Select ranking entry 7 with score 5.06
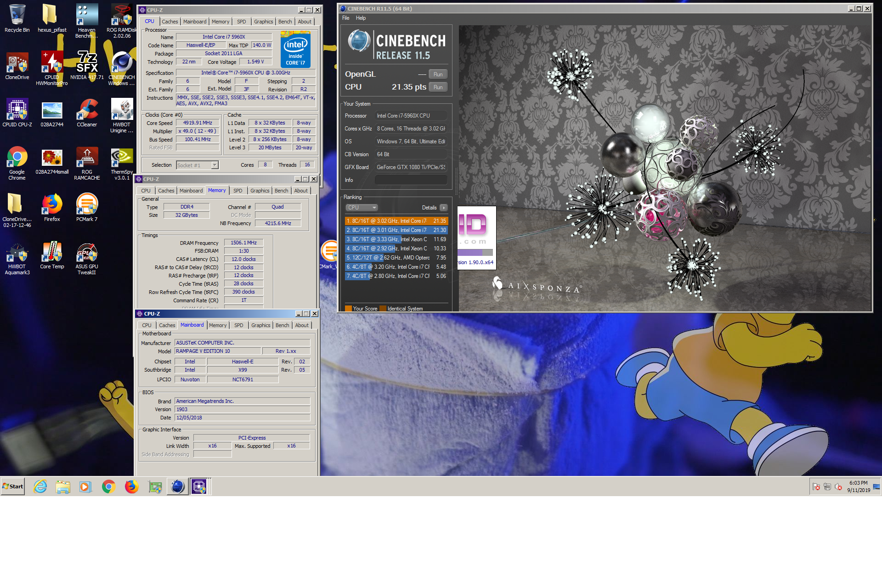The width and height of the screenshot is (882, 588). tap(396, 276)
